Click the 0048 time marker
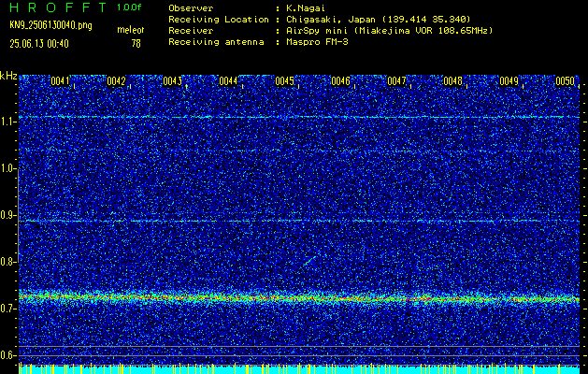Viewport: 588px width, 374px height. 453,81
